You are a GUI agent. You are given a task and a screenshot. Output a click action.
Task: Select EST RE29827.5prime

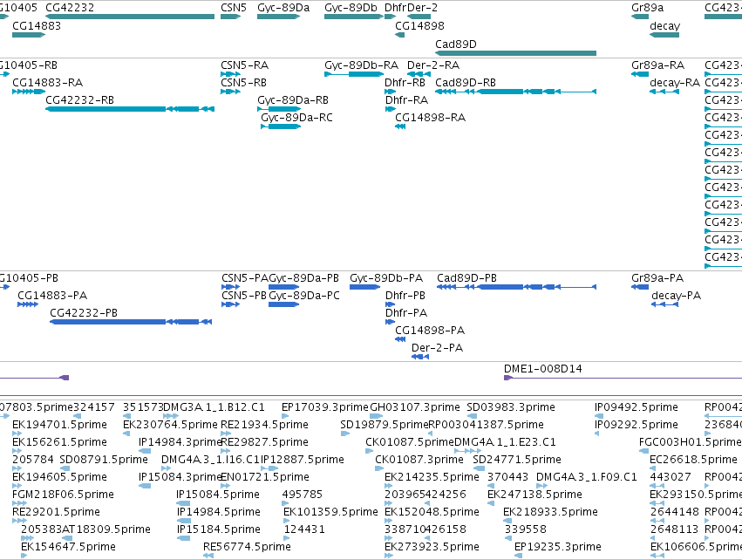(226, 451)
